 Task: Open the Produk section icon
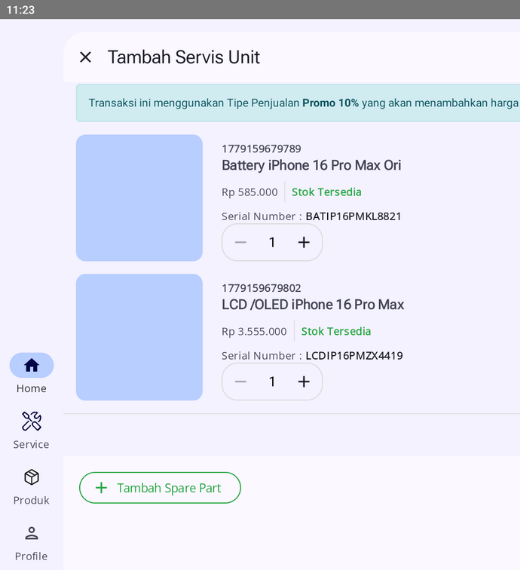point(32,477)
